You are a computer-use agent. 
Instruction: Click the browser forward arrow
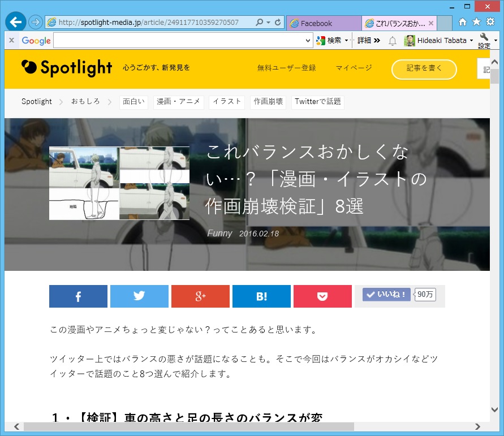click(35, 22)
